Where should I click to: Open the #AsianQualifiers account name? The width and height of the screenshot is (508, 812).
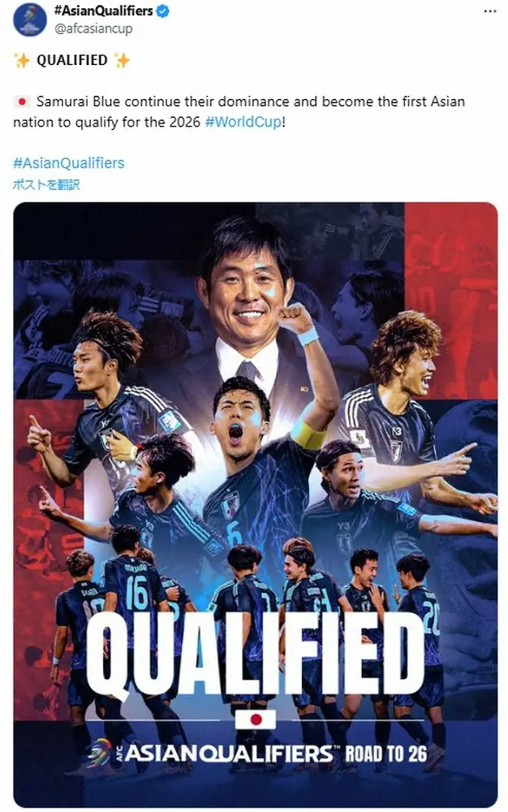click(103, 11)
